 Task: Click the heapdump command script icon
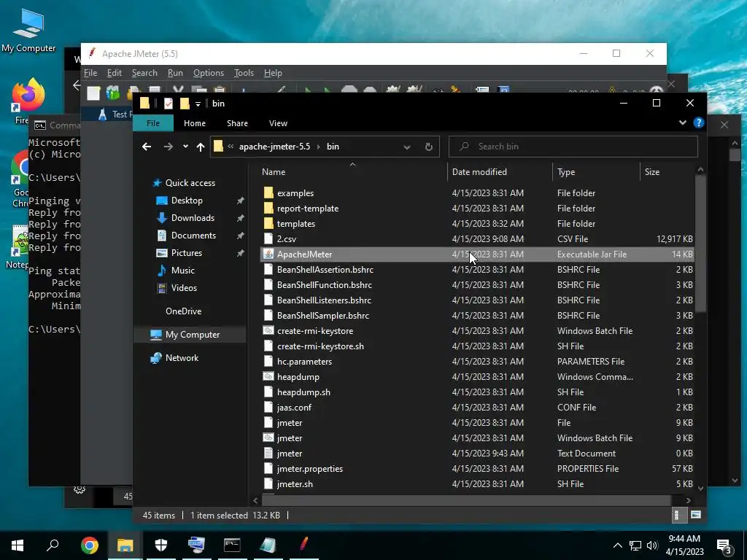pyautogui.click(x=268, y=377)
